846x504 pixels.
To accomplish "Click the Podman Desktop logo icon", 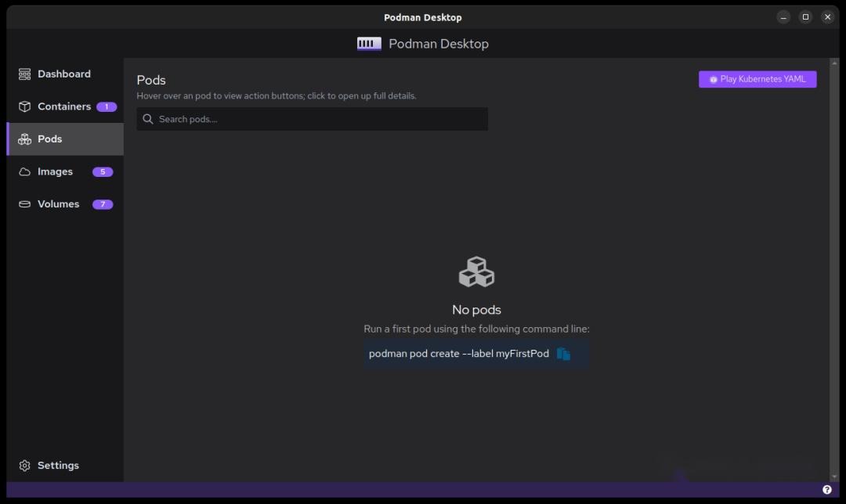I will (368, 43).
